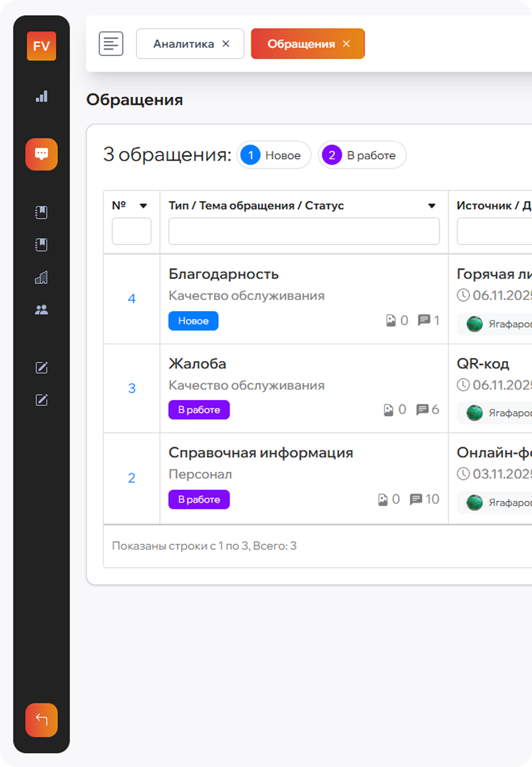The width and height of the screenshot is (532, 767).
Task: Select the Обращения tab
Action: pos(301,43)
